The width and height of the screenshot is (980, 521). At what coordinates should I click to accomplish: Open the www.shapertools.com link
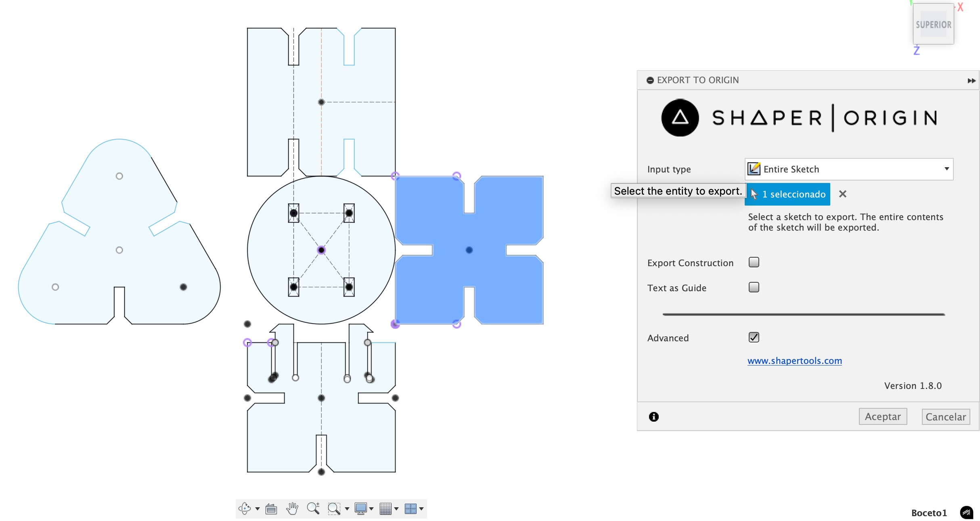(794, 361)
